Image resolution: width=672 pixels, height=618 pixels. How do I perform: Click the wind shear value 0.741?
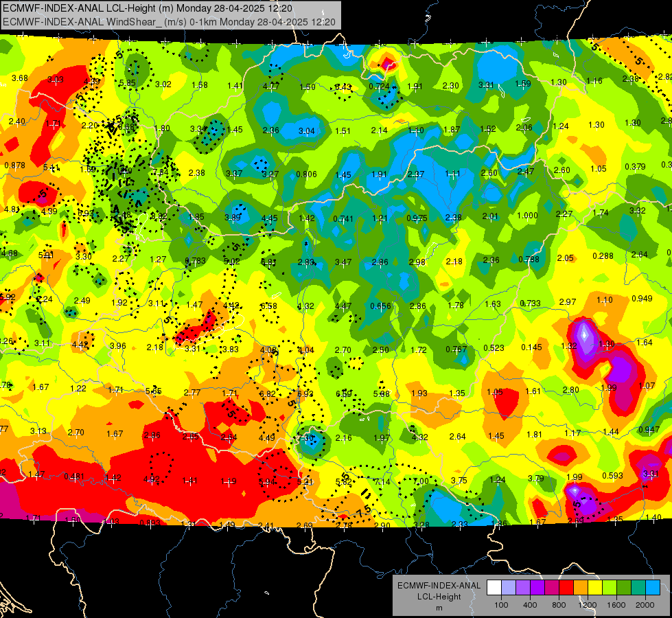tap(343, 219)
